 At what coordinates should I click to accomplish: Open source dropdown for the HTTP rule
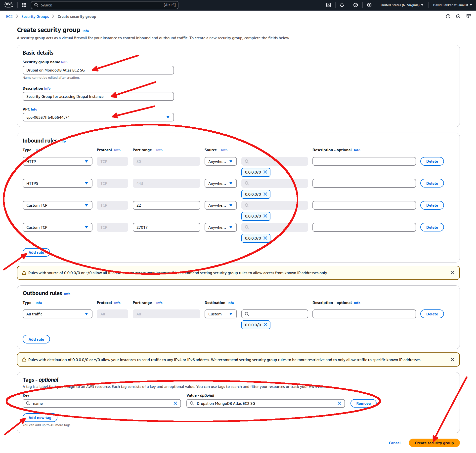pyautogui.click(x=220, y=161)
